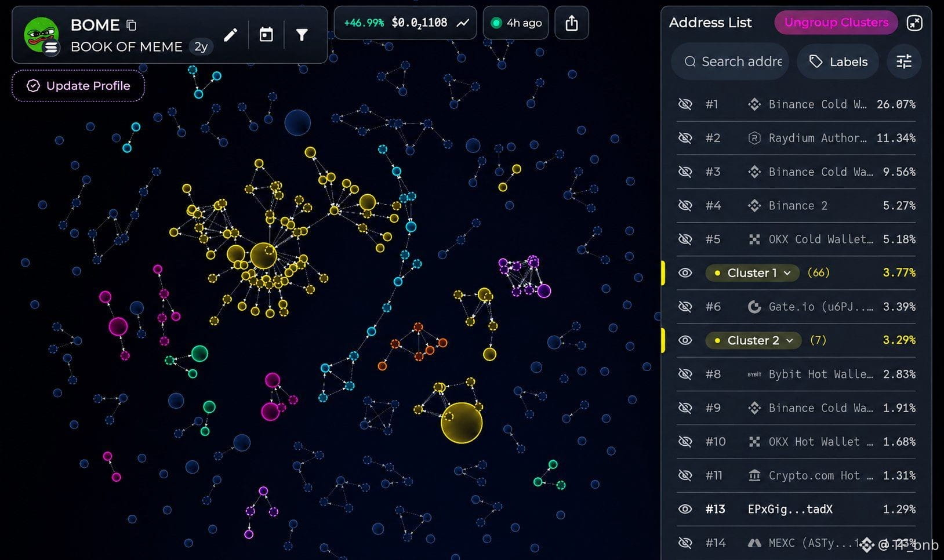The image size is (944, 560).
Task: Open address list filter settings sliders
Action: pos(904,61)
